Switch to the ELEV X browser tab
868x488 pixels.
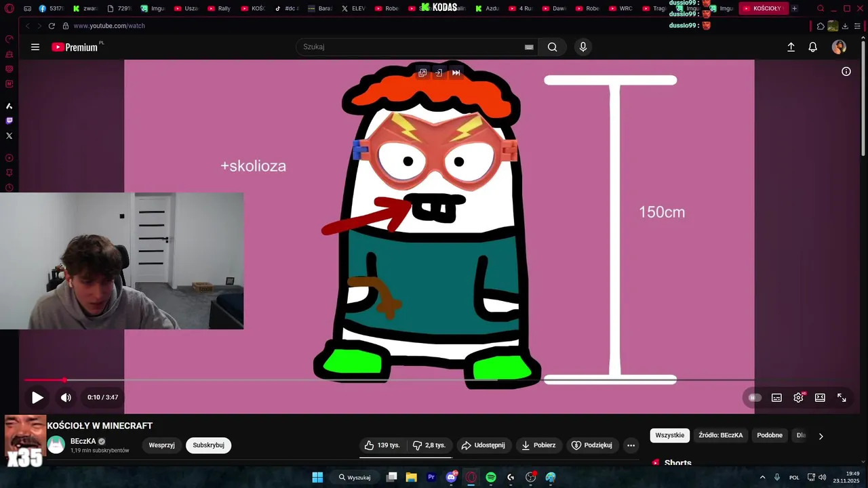pos(353,8)
